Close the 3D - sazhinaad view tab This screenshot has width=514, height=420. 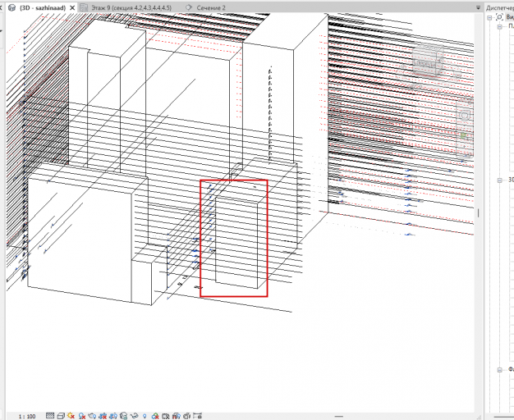[72, 7]
